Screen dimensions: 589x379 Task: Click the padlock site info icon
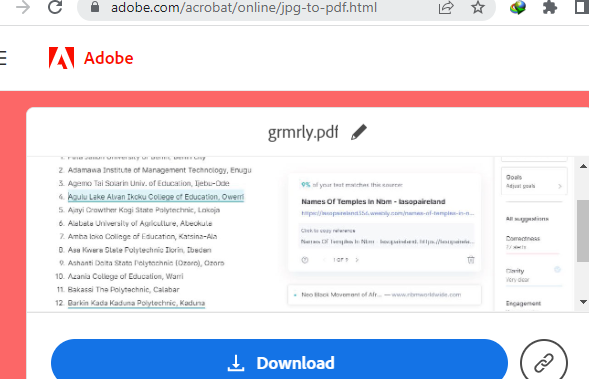point(95,7)
